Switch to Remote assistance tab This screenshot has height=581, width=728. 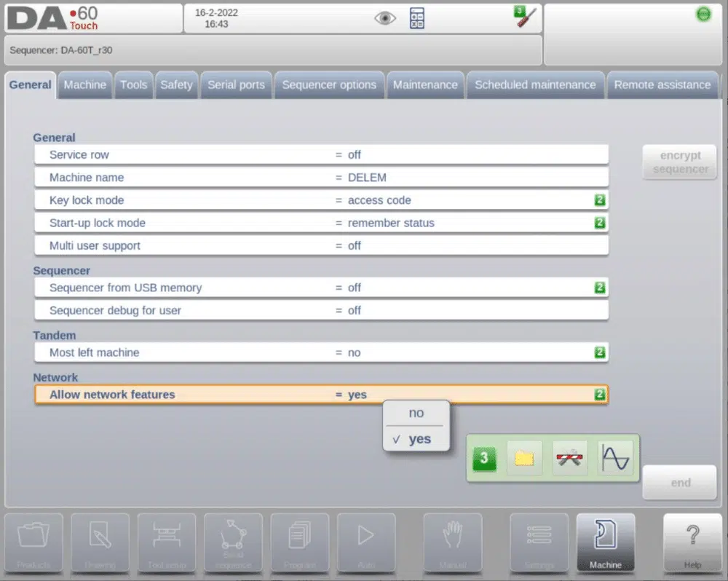[x=662, y=85]
